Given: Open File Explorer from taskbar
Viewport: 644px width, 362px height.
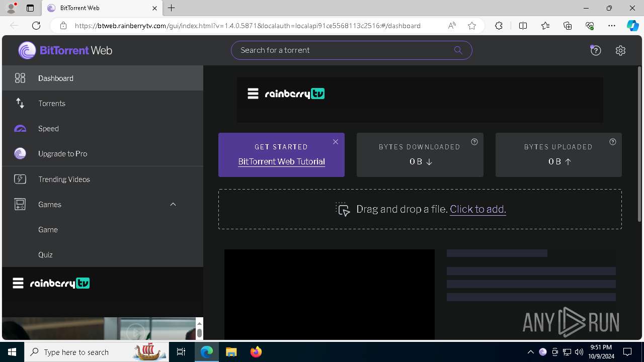Looking at the screenshot, I should coord(231,352).
